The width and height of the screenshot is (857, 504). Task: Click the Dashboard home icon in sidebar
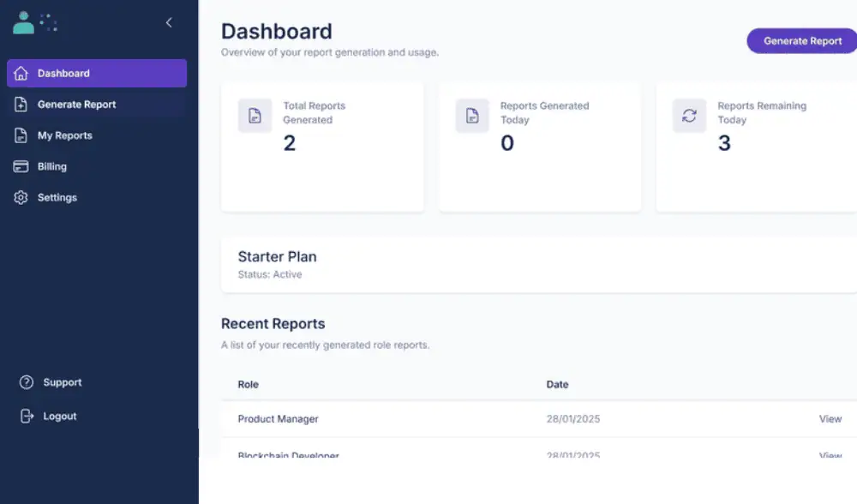point(21,74)
